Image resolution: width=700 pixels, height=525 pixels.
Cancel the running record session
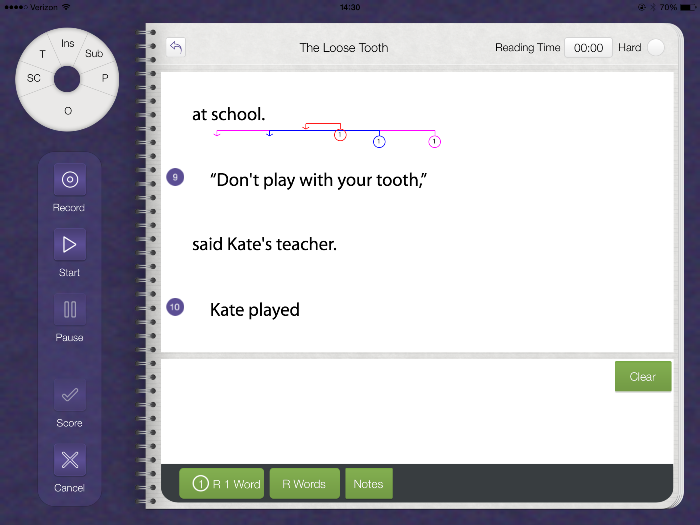(x=69, y=460)
